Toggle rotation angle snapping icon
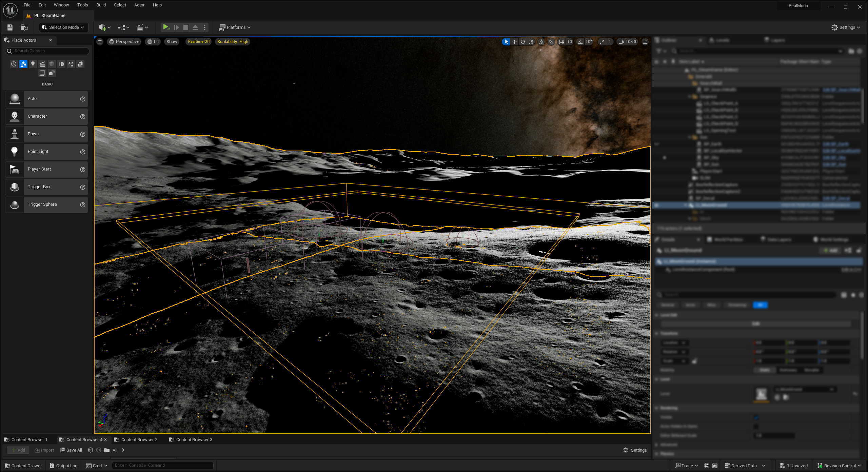This screenshot has height=472, width=868. click(x=580, y=42)
